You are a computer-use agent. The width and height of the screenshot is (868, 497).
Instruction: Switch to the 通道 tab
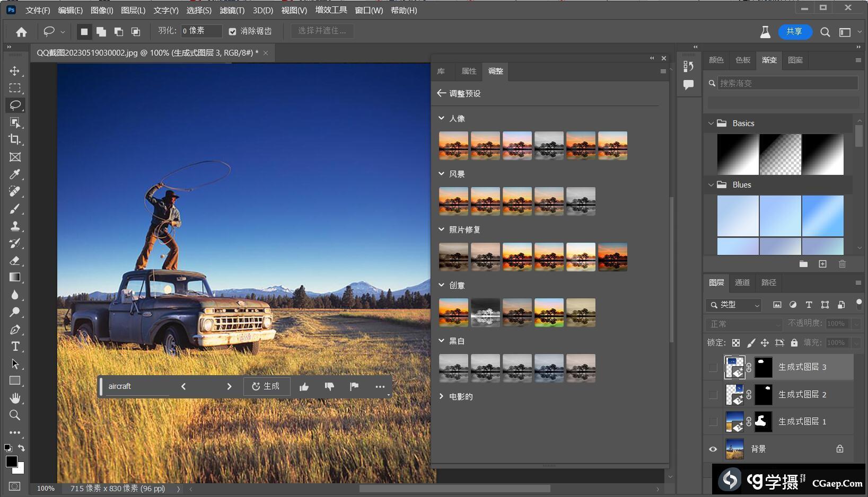tap(742, 282)
